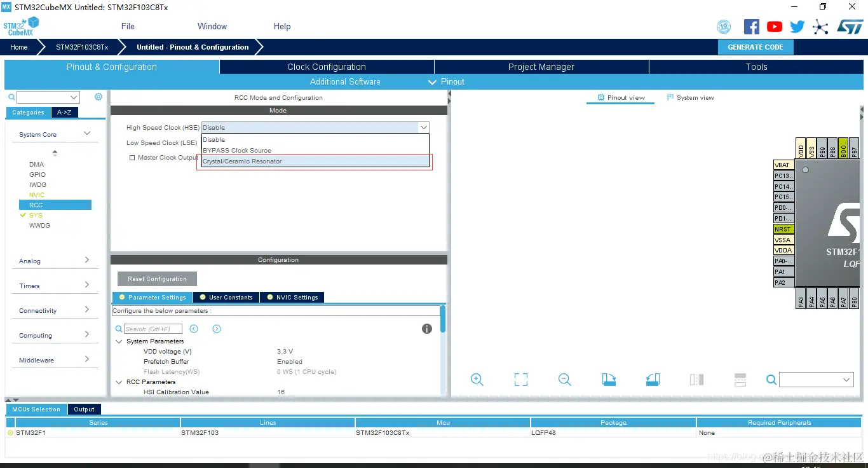Rotate the chip counterclockwise with the rotate icon
This screenshot has width=868, height=468.
click(x=653, y=380)
